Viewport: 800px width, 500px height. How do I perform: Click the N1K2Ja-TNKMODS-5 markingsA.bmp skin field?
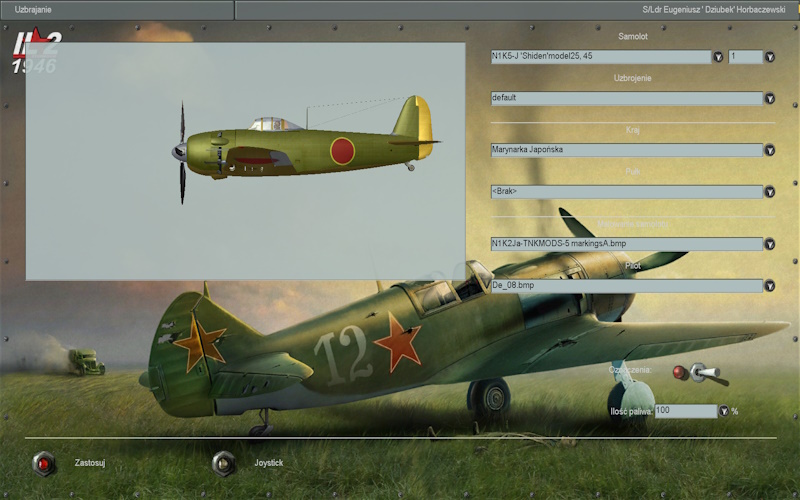627,244
